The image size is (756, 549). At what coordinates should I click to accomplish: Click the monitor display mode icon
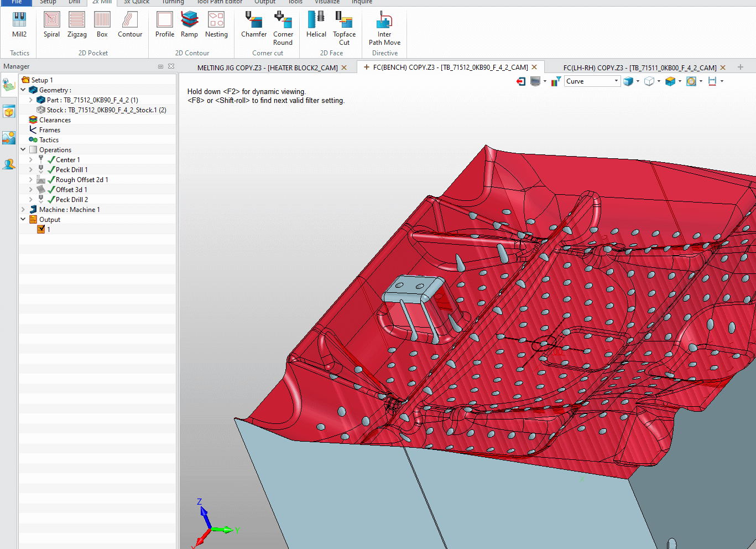(x=535, y=81)
